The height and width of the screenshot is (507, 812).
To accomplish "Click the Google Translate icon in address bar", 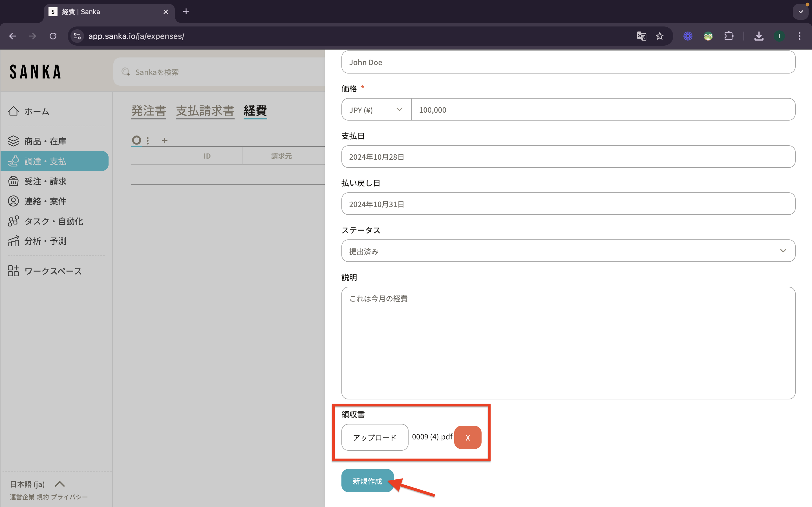I will [641, 36].
